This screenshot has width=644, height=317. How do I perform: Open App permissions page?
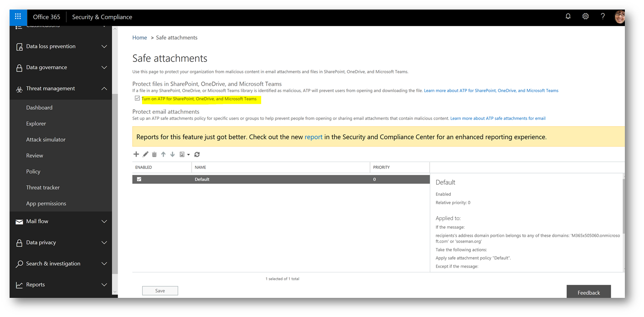pyautogui.click(x=46, y=203)
